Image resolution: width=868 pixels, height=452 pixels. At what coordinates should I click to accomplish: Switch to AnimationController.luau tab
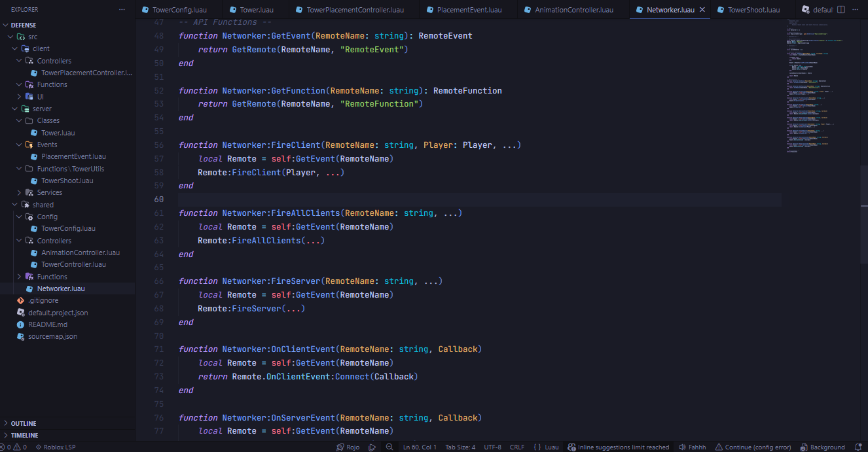point(573,10)
